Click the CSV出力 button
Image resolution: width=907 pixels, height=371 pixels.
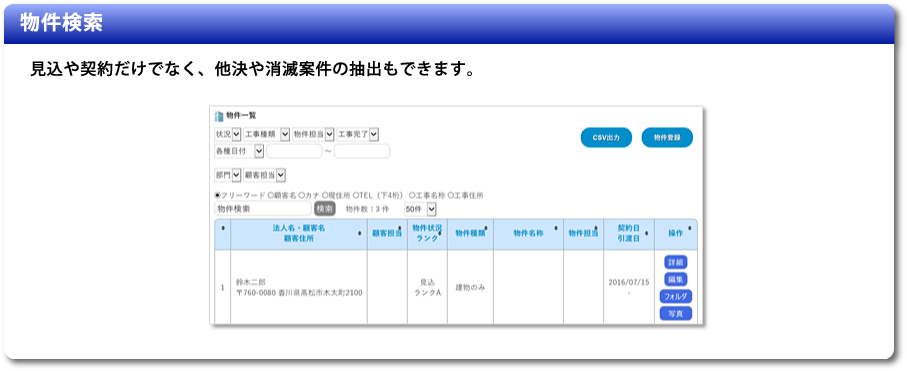click(x=606, y=138)
